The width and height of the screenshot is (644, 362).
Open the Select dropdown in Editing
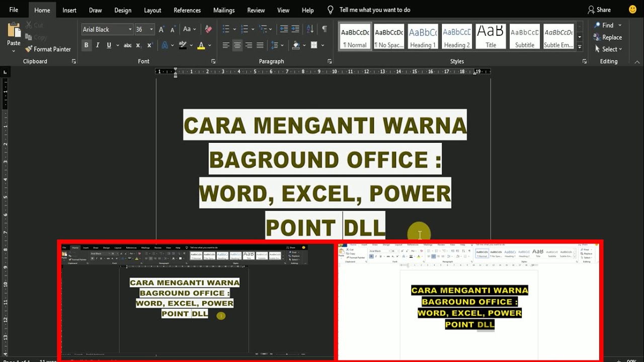[608, 49]
